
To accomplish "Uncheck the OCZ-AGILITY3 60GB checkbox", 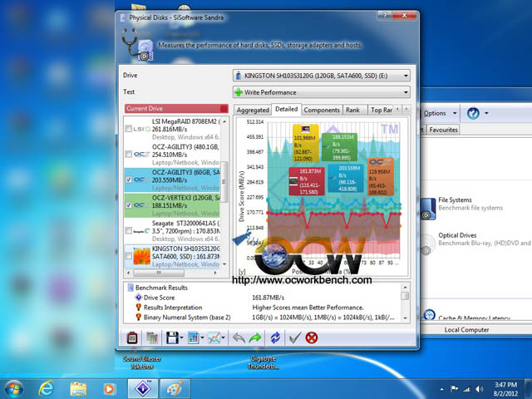I will 129,180.
